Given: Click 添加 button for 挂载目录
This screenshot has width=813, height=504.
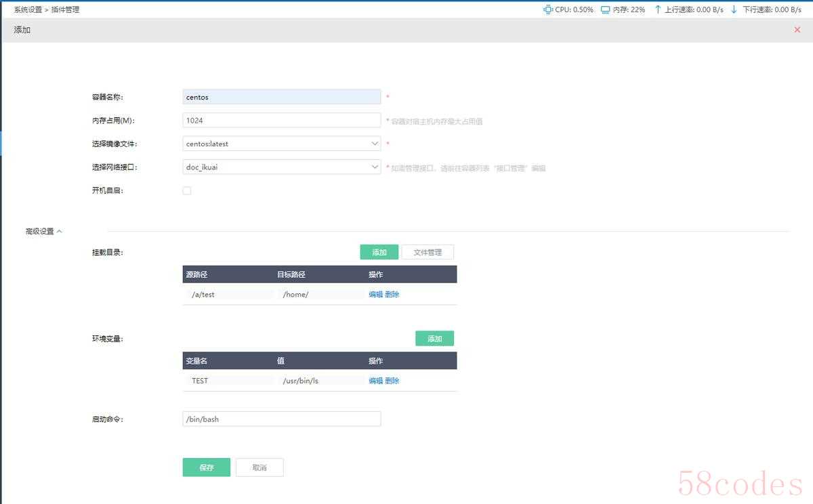Looking at the screenshot, I should coord(379,252).
